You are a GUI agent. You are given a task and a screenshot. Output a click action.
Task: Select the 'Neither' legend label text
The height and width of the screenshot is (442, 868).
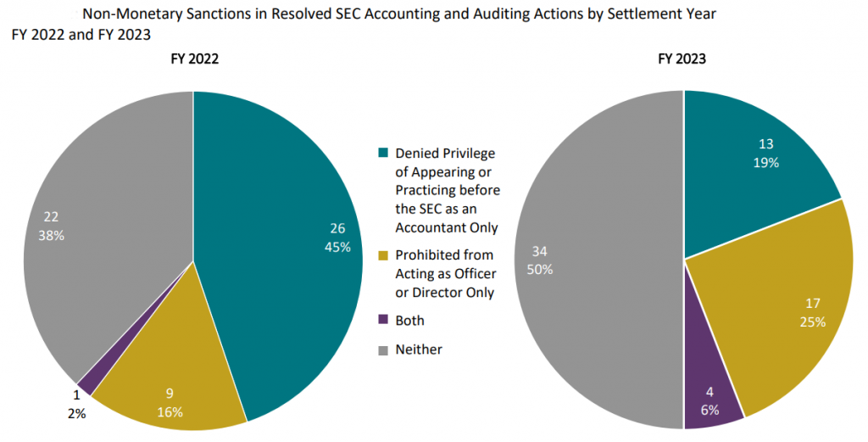(419, 349)
